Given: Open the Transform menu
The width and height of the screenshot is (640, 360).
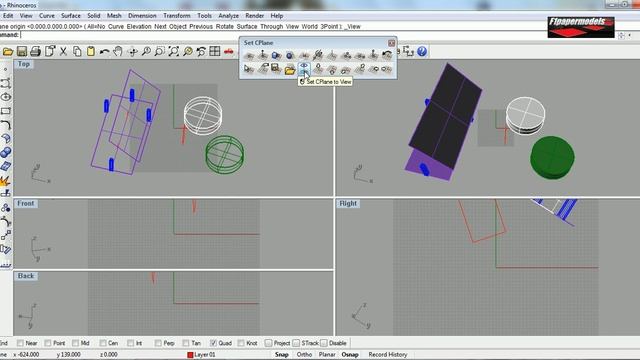Looking at the screenshot, I should [177, 16].
